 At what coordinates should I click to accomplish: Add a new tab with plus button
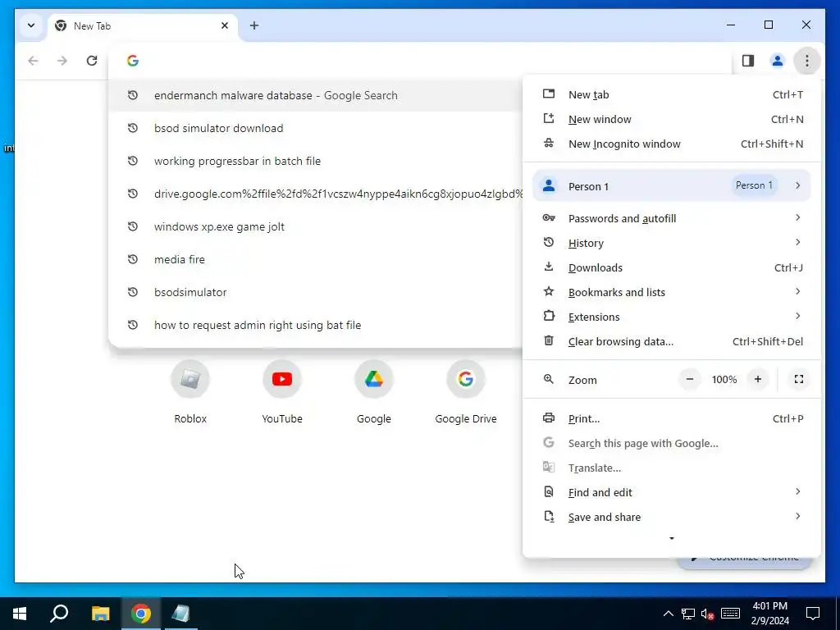254,25
